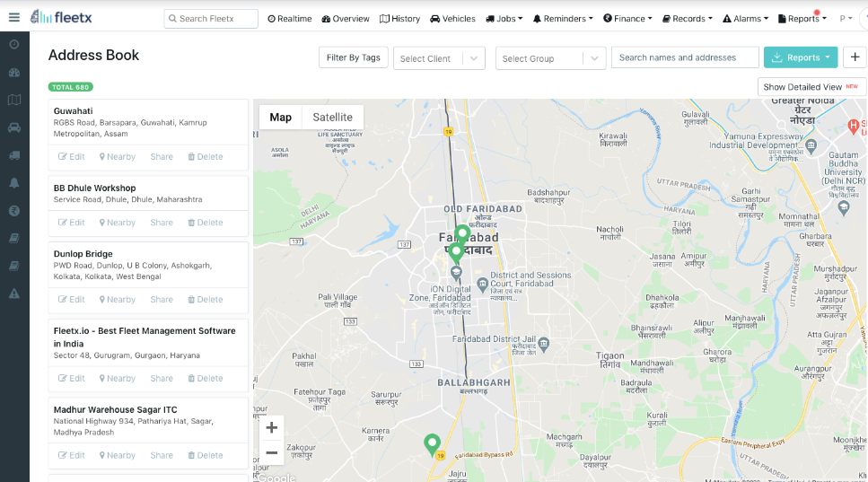Find nearby for Dunlop Bridge

click(x=118, y=300)
